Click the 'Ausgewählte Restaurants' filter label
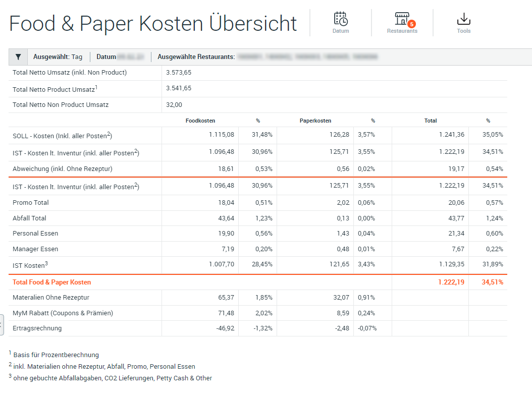532x399 pixels. (196, 57)
